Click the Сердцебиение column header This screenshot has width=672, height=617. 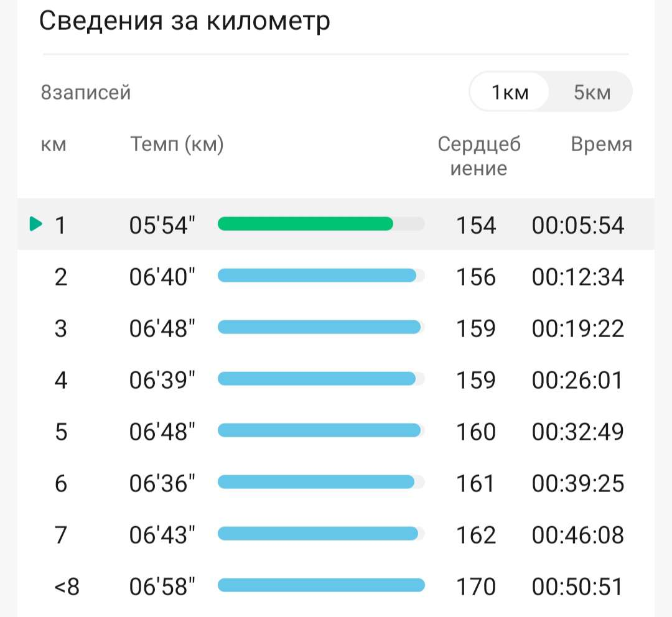point(478,156)
